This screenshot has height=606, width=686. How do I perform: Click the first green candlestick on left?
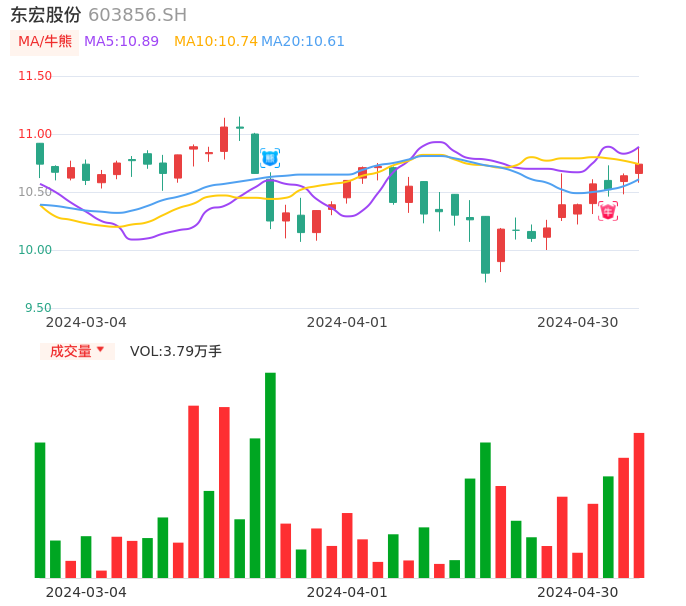click(40, 153)
